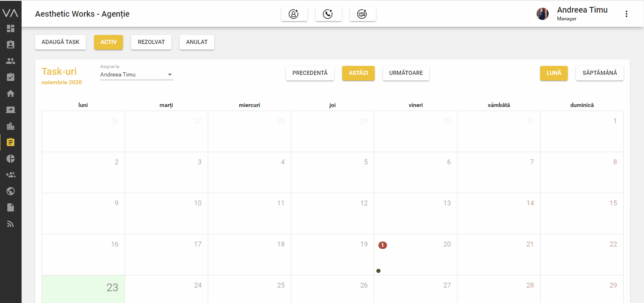Image resolution: width=644 pixels, height=303 pixels.
Task: Select the highlighted day 23 cell
Action: coord(83,289)
